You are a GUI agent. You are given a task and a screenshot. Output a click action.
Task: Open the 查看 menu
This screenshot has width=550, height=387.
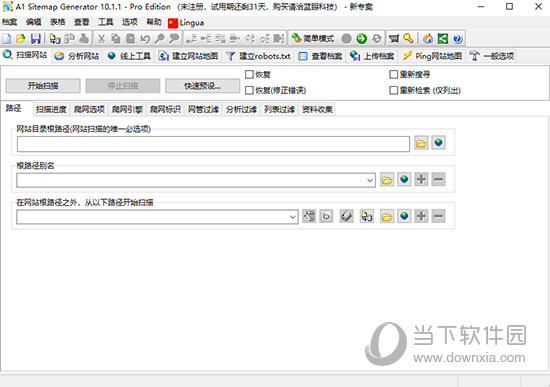pos(82,22)
